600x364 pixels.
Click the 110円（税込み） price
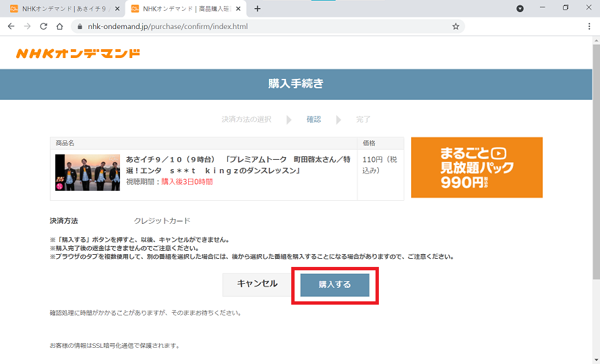click(x=380, y=165)
